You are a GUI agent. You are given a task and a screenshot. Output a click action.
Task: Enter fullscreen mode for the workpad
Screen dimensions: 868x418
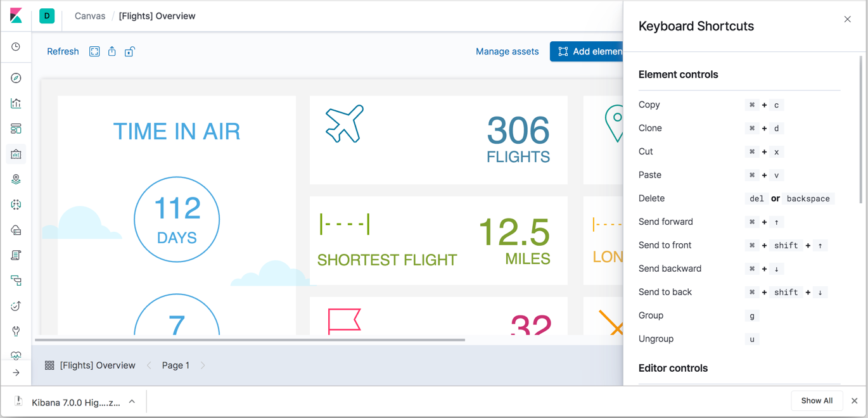pyautogui.click(x=94, y=51)
